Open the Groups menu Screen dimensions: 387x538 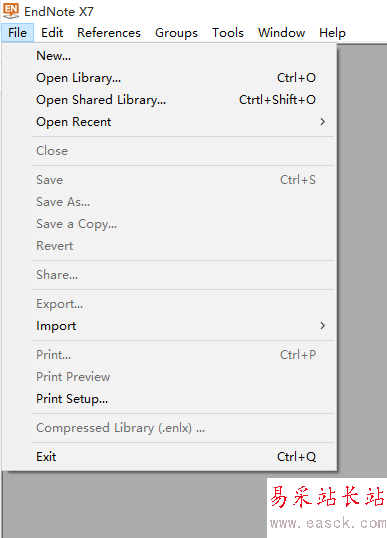pyautogui.click(x=176, y=33)
